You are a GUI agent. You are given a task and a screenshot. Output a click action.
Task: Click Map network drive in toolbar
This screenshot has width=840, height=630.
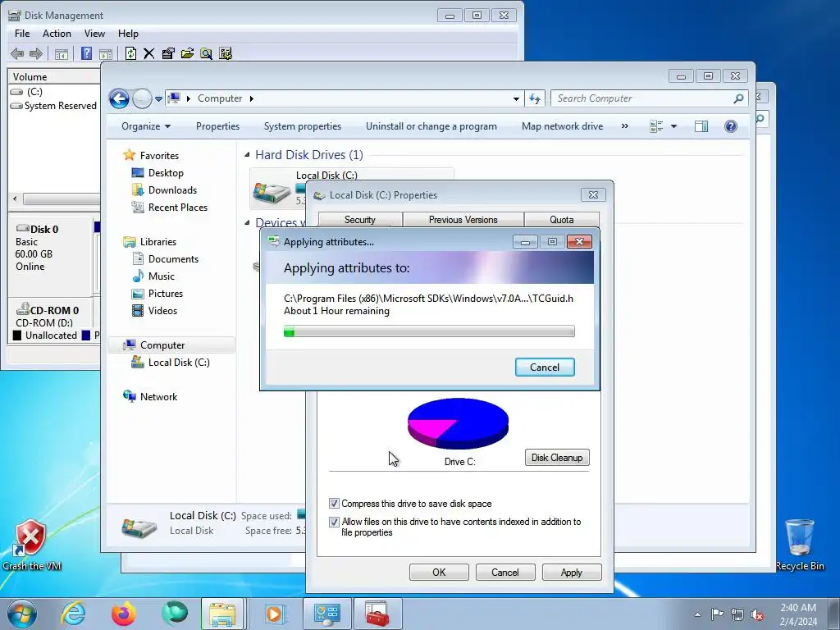pos(563,126)
